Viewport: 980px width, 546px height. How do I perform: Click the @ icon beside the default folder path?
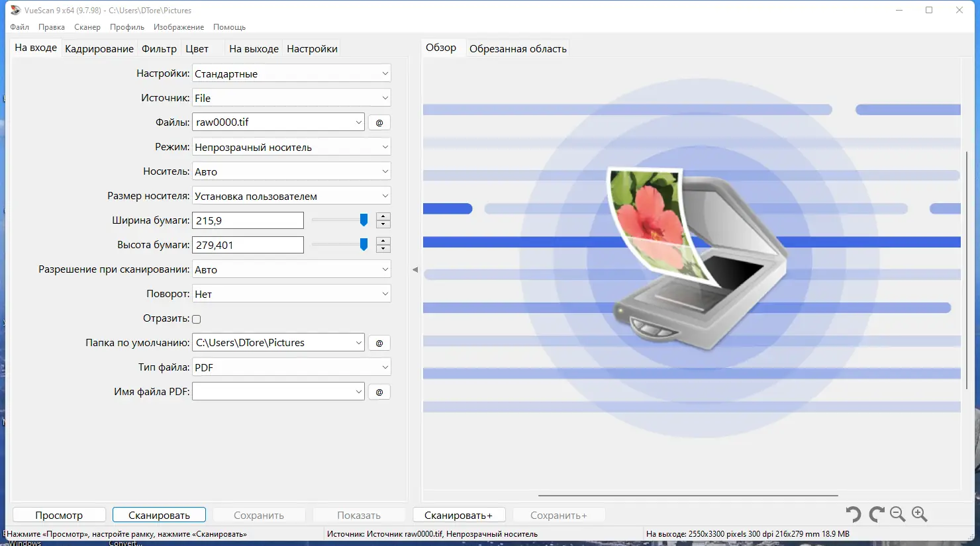point(379,342)
